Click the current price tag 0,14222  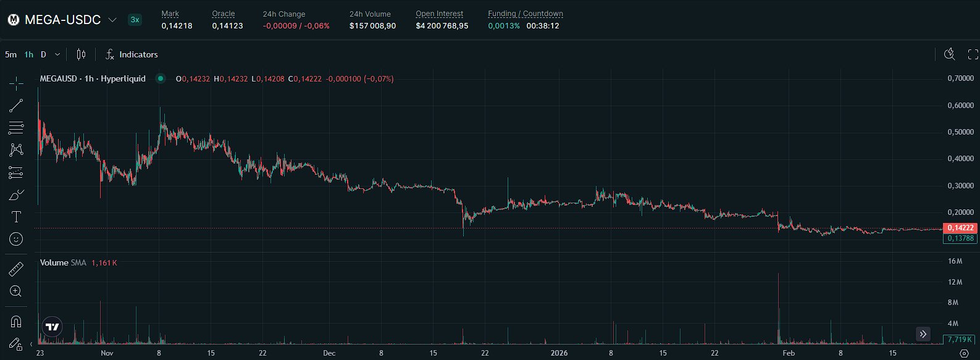960,228
